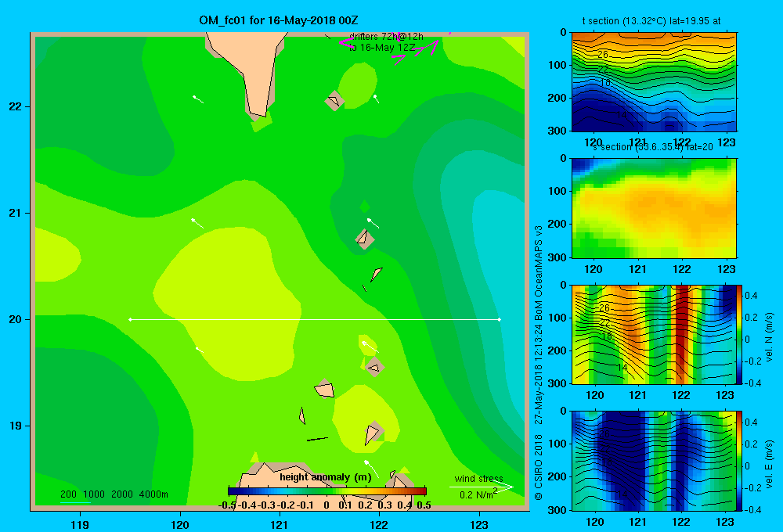Click longitude 121 label on main map axis
The image size is (783, 532).
pyautogui.click(x=280, y=524)
